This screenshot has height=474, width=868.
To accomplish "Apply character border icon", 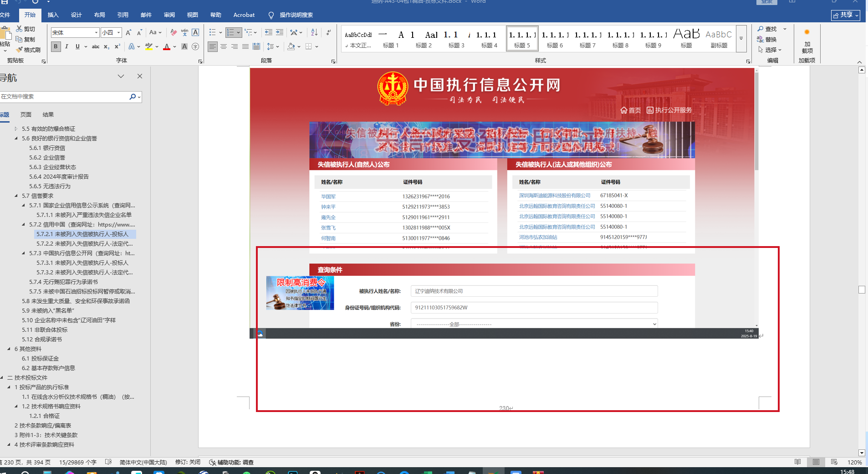I will (x=195, y=32).
